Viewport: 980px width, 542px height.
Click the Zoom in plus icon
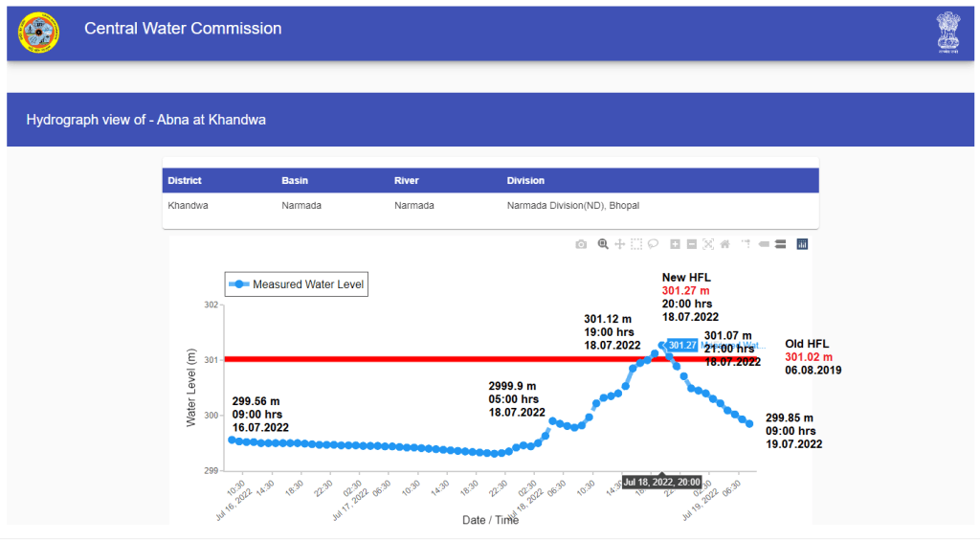point(675,244)
